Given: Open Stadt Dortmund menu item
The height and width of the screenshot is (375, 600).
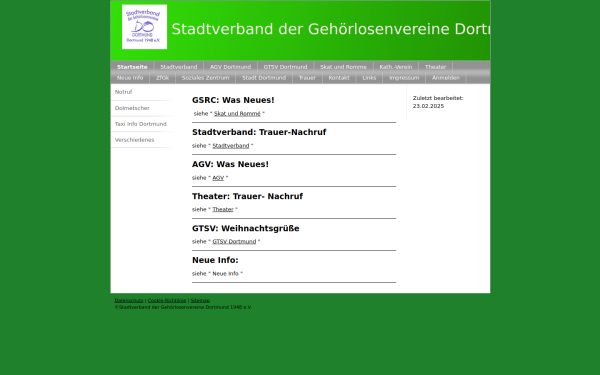Looking at the screenshot, I should (264, 78).
